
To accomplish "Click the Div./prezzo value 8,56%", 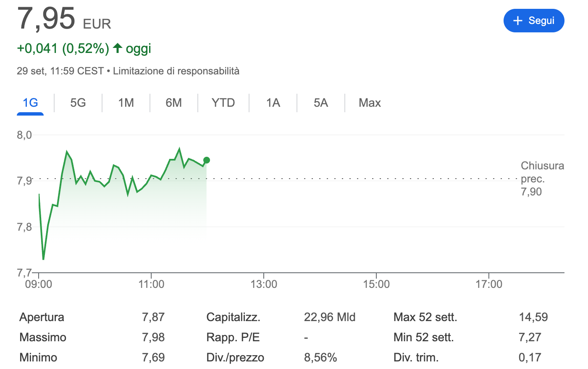I will click(320, 358).
